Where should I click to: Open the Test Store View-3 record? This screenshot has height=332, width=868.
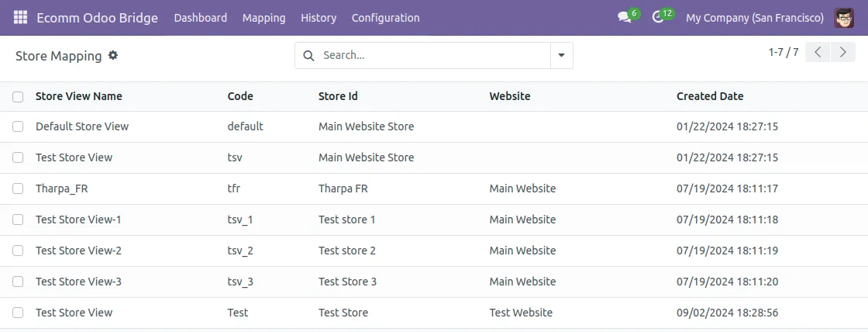[78, 282]
